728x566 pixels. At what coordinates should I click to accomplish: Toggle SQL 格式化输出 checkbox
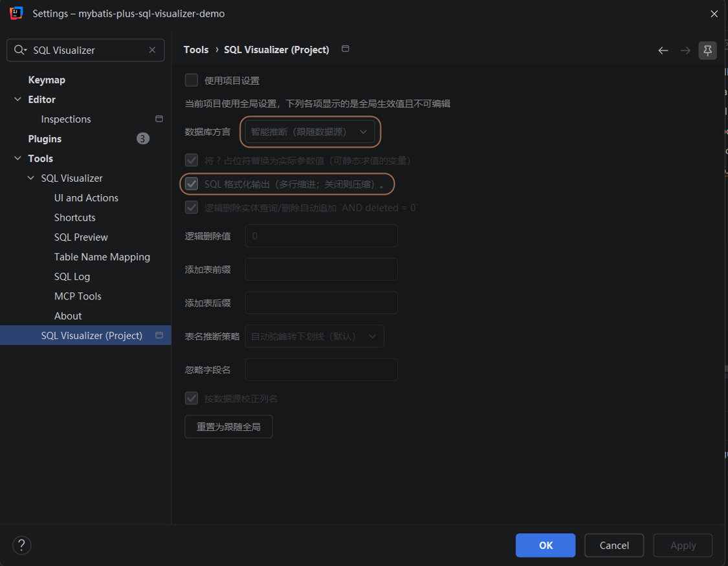tap(192, 184)
